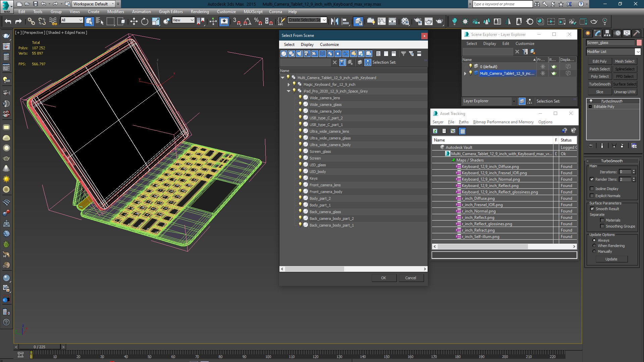Click the Undo arrow icon
The image size is (644, 362).
[x=8, y=22]
